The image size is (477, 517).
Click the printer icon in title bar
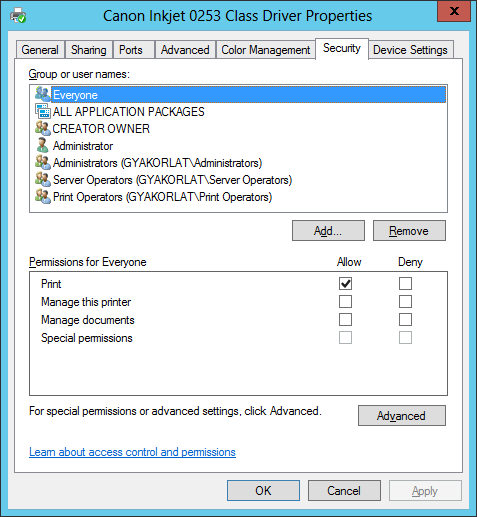[x=18, y=16]
